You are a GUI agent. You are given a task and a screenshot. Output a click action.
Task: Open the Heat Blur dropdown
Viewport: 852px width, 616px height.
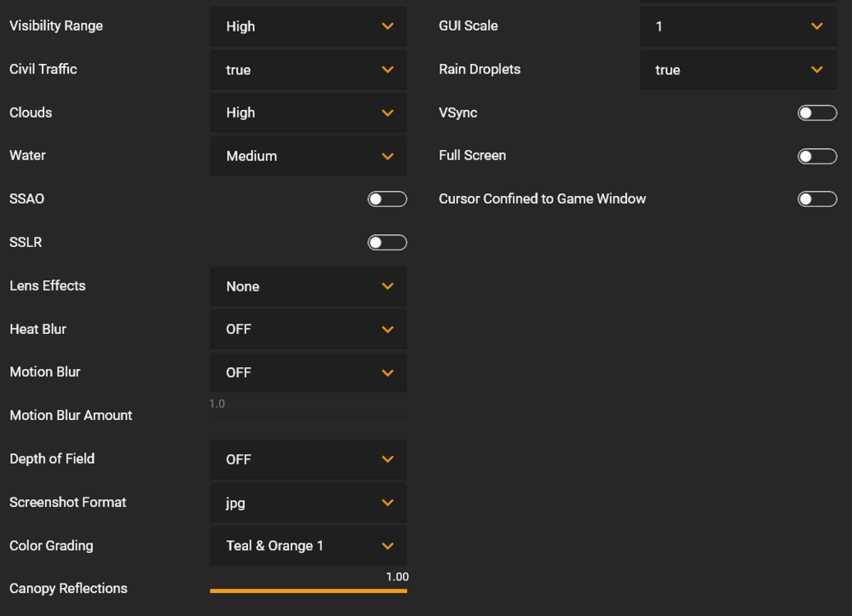308,329
